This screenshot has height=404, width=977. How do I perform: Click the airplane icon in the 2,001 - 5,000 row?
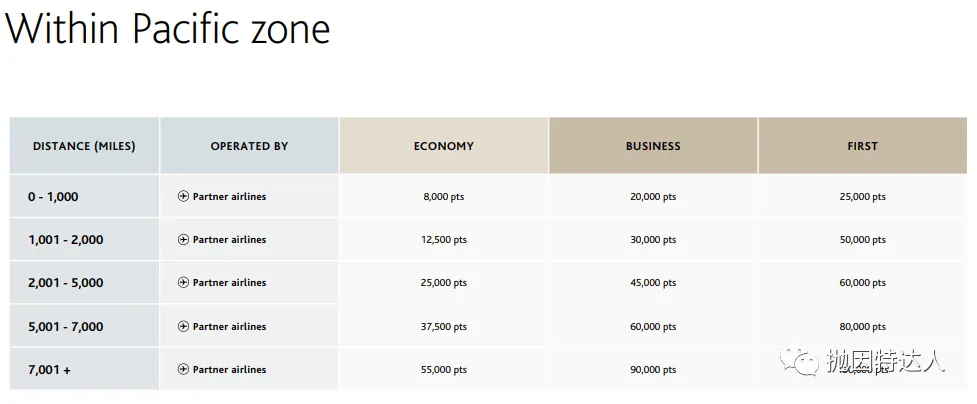(x=183, y=283)
